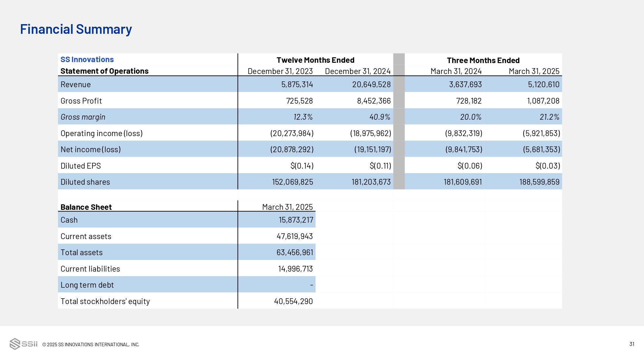This screenshot has height=362, width=644.
Task: Click the copyright SS Innovations International text
Action: click(91, 345)
